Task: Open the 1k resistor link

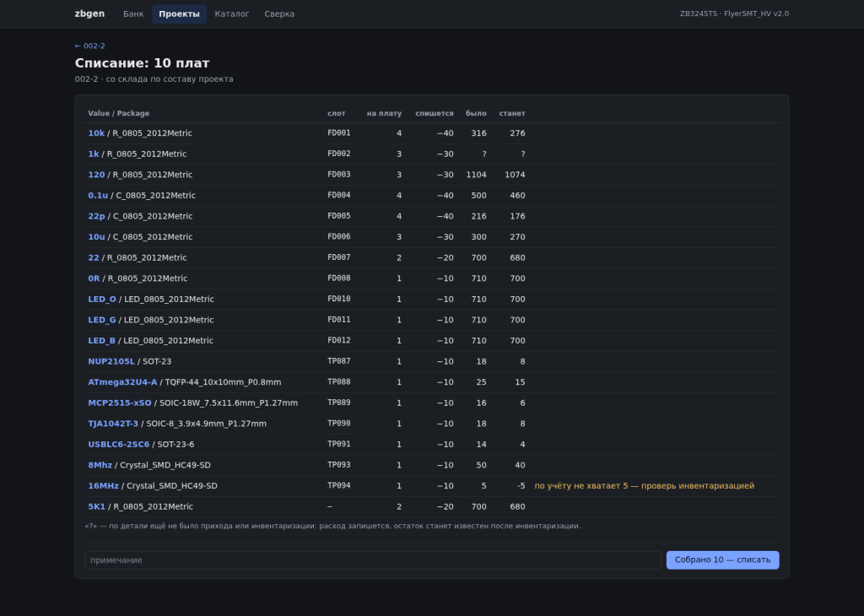Action: tap(94, 154)
